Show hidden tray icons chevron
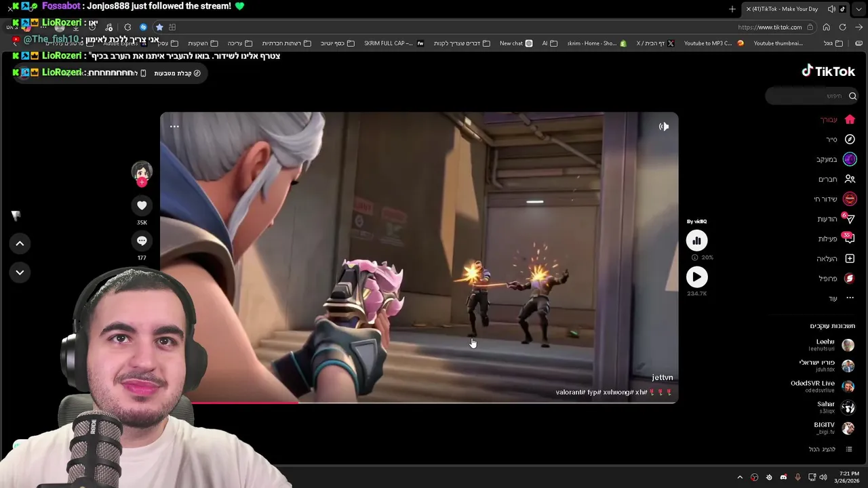This screenshot has width=868, height=488. tap(739, 477)
